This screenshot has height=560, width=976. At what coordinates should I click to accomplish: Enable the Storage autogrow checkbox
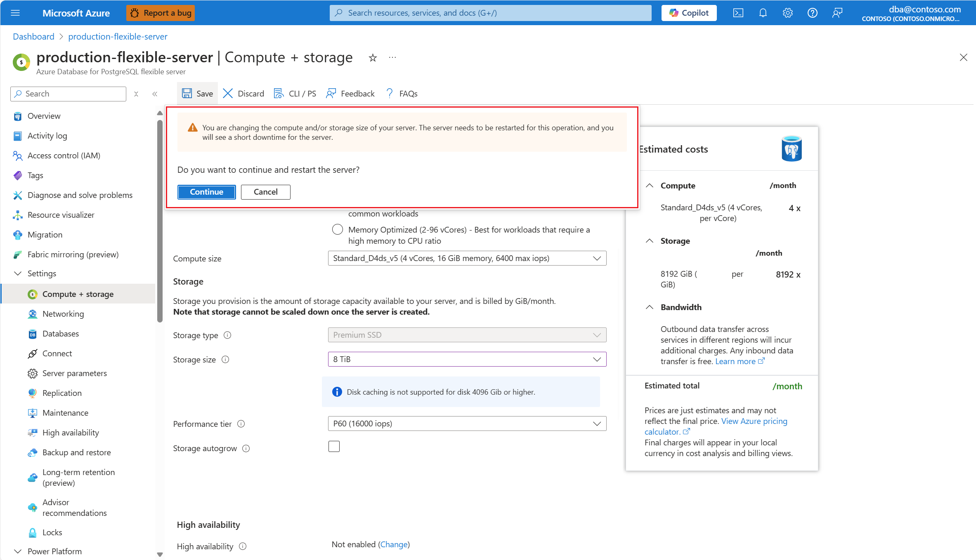(x=334, y=447)
